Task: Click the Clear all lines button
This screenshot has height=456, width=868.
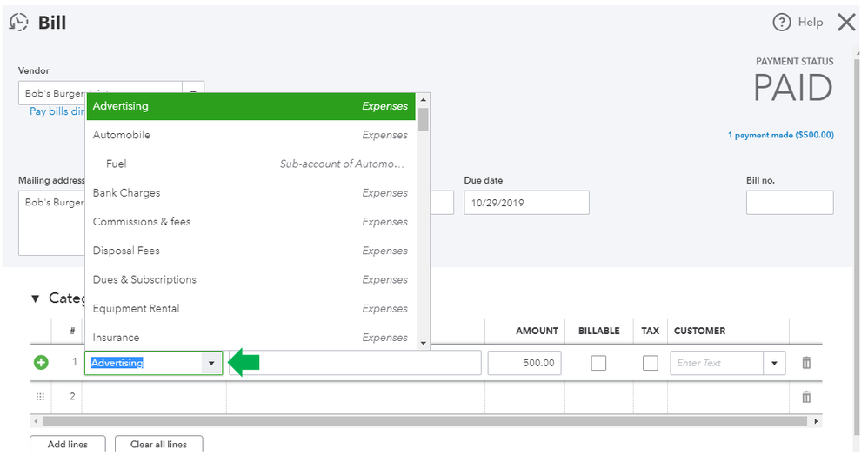Action: tap(158, 444)
